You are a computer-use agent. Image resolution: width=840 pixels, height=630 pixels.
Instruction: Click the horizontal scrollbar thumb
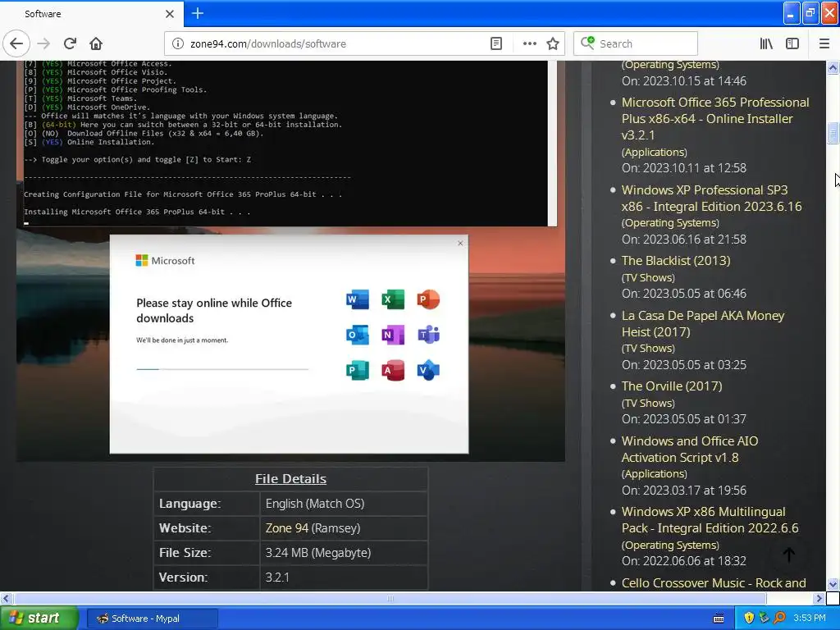pos(390,598)
